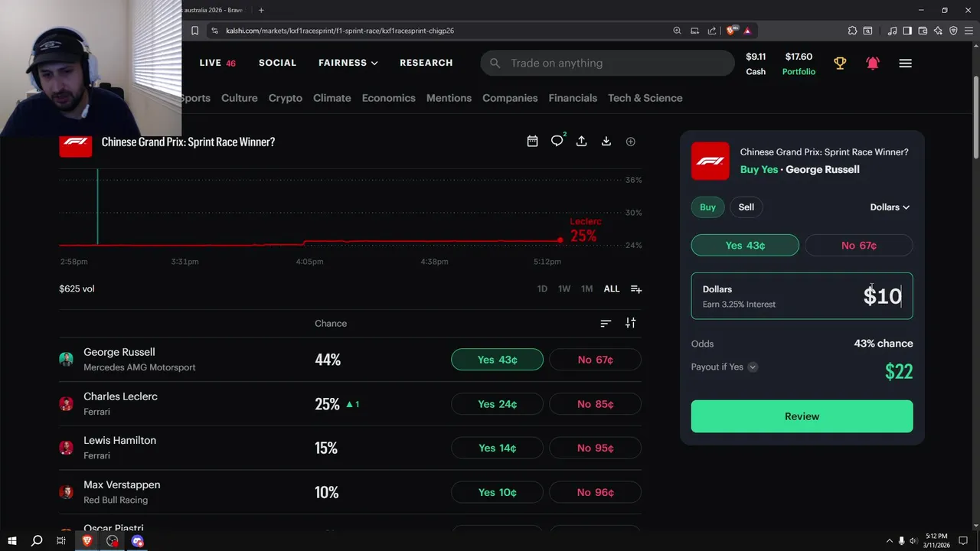Viewport: 980px width, 551px height.
Task: Click the download icon above the chart
Action: point(606,142)
